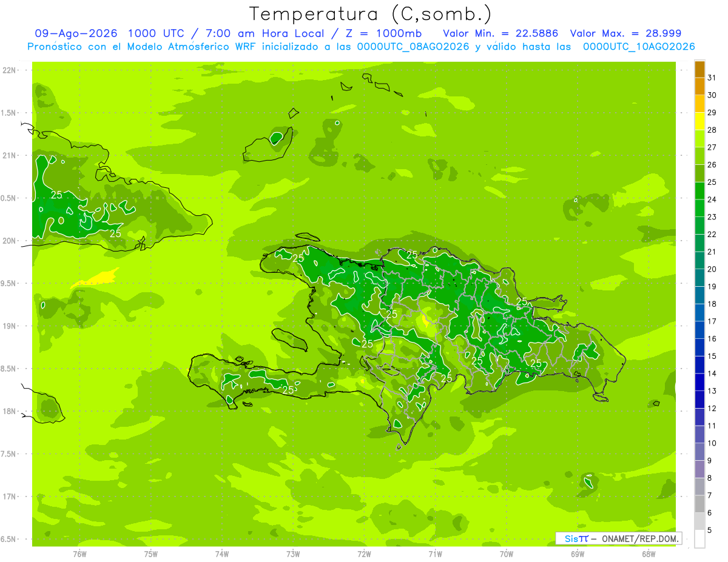Click the "72W" longitude label
The height and width of the screenshot is (562, 728).
[364, 554]
